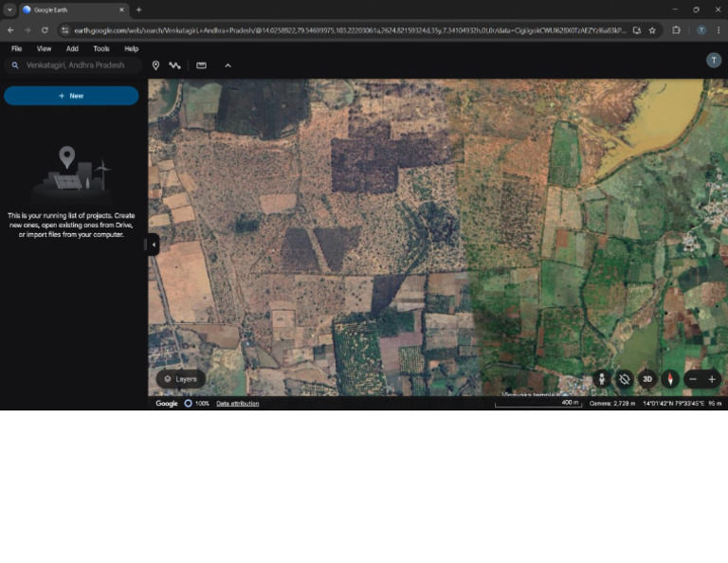This screenshot has width=728, height=563.
Task: Bookmark page with star icon
Action: (652, 30)
